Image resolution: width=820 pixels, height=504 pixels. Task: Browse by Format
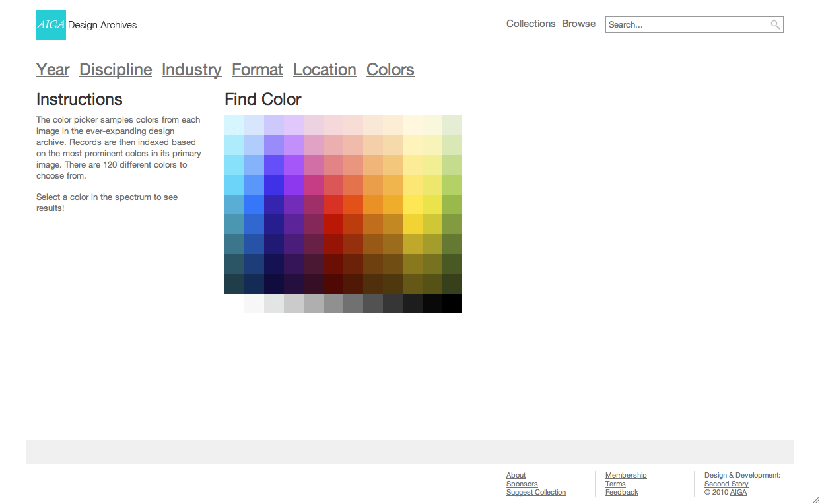[257, 70]
